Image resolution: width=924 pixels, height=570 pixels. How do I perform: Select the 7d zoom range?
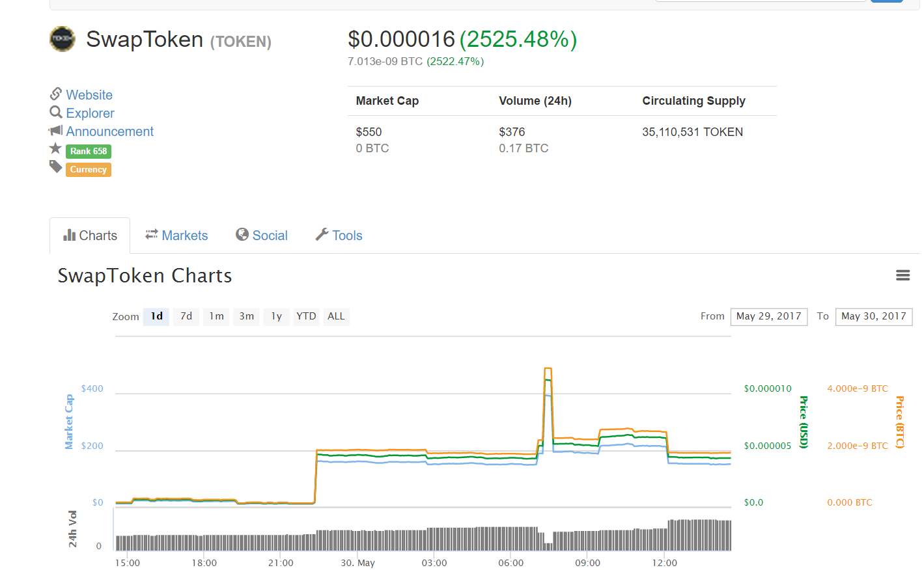point(186,316)
